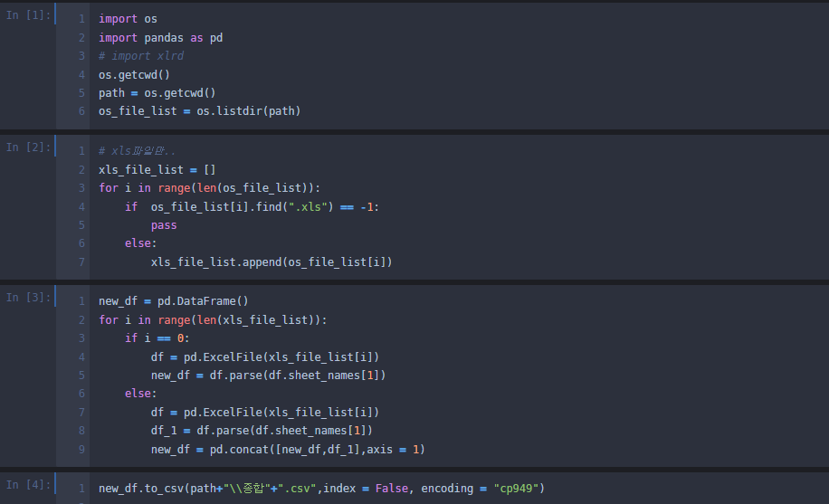
Task: Click the pd.concat line with axis = 1
Action: click(x=288, y=450)
